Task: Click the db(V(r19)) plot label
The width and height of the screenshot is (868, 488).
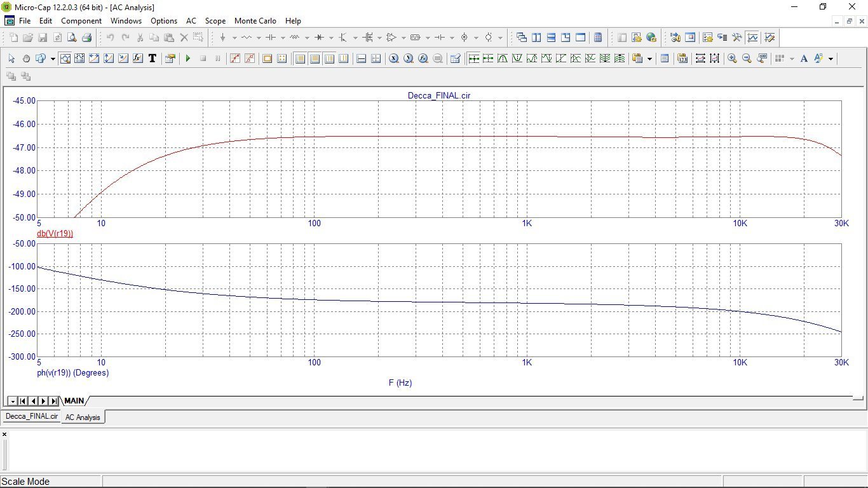Action: (x=55, y=233)
